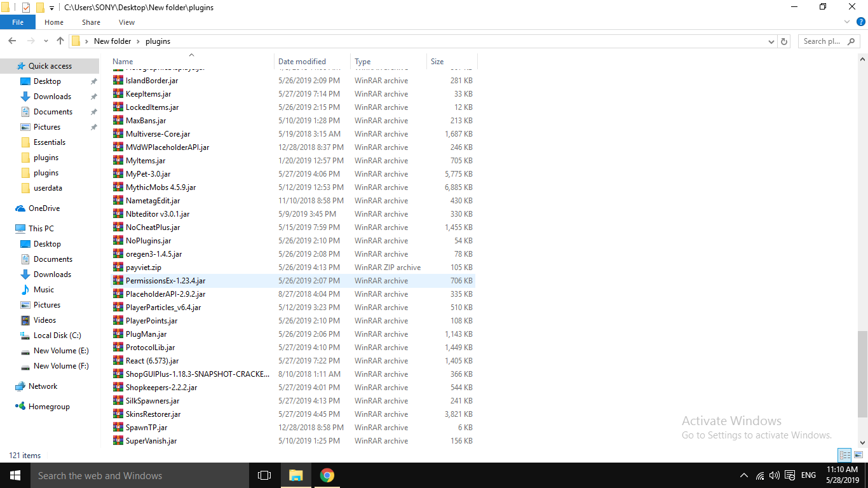Open New Volume (E:) in the sidebar
This screenshot has width=868, height=488.
point(61,351)
